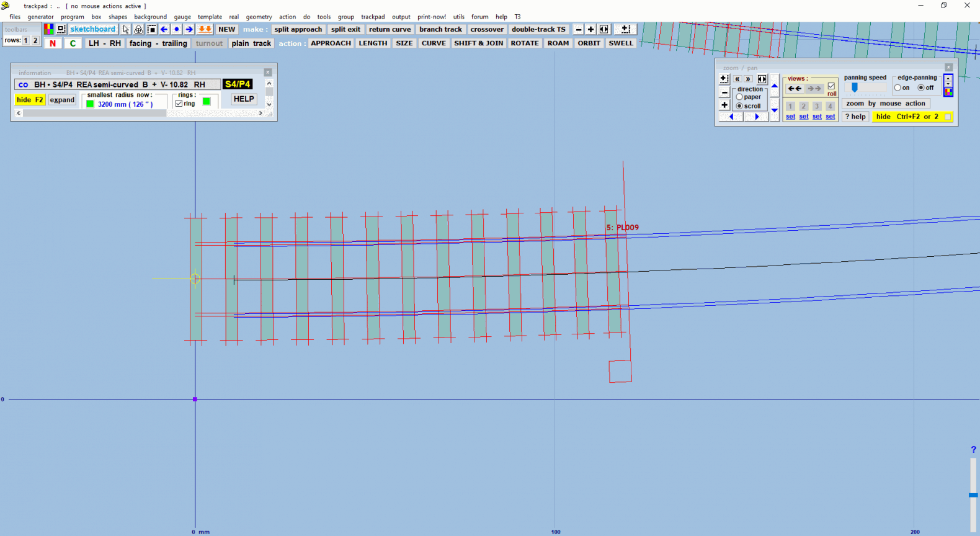
Task: Adjust the panning speed slider
Action: (x=854, y=87)
